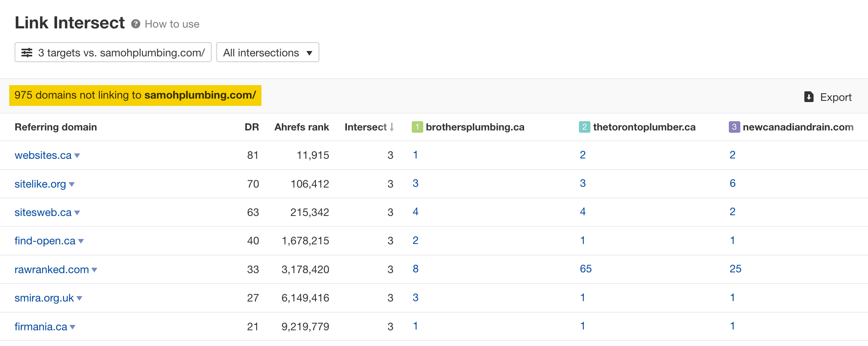This screenshot has width=868, height=346.
Task: Expand dropdown arrow next to firmania.ca
Action: 72,327
